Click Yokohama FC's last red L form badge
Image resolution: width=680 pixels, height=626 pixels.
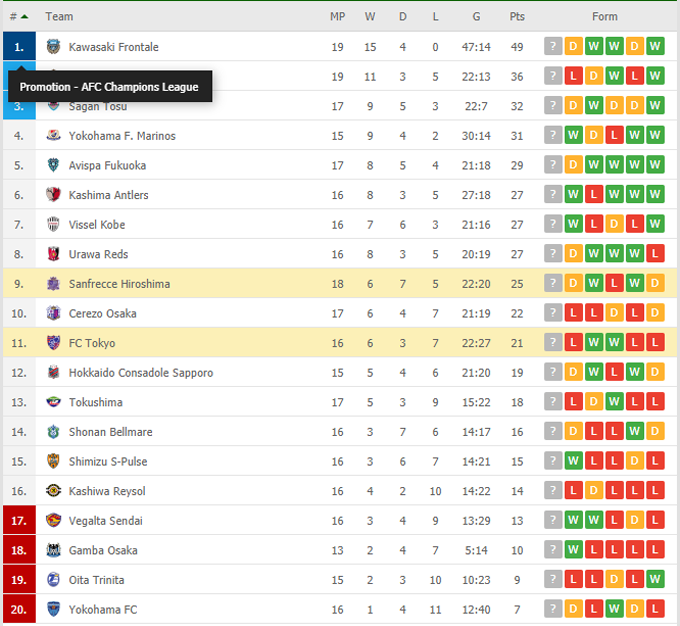tap(655, 609)
